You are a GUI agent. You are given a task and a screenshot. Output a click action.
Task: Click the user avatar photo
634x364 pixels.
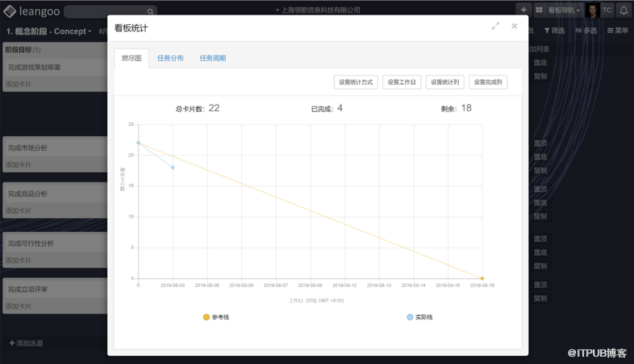pos(592,10)
